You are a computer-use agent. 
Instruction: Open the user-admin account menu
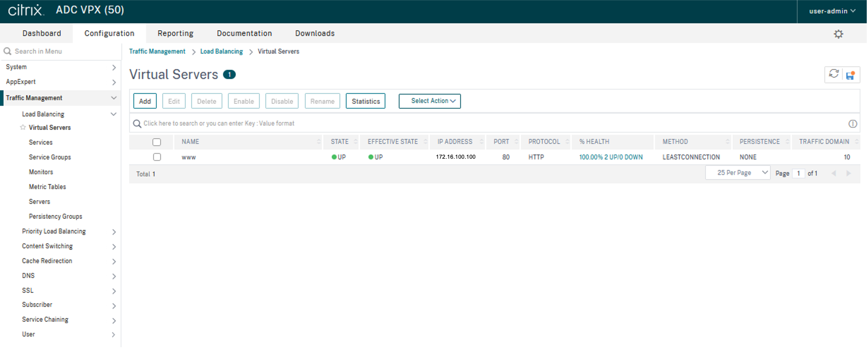(832, 11)
